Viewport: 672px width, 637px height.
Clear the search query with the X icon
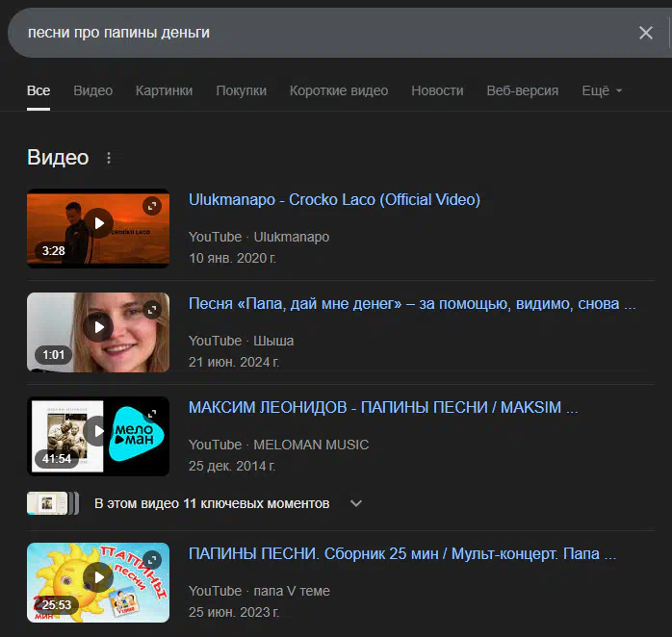(x=645, y=33)
